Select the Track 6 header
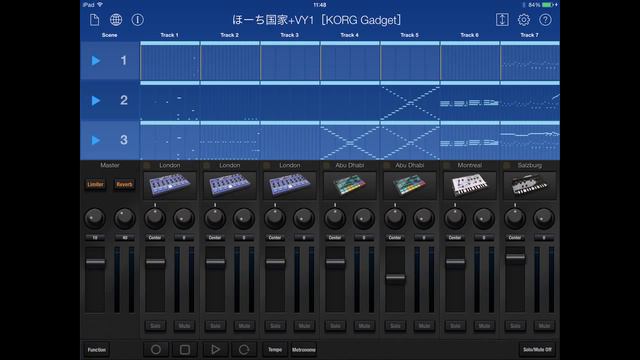Image resolution: width=640 pixels, height=360 pixels. pyautogui.click(x=470, y=35)
